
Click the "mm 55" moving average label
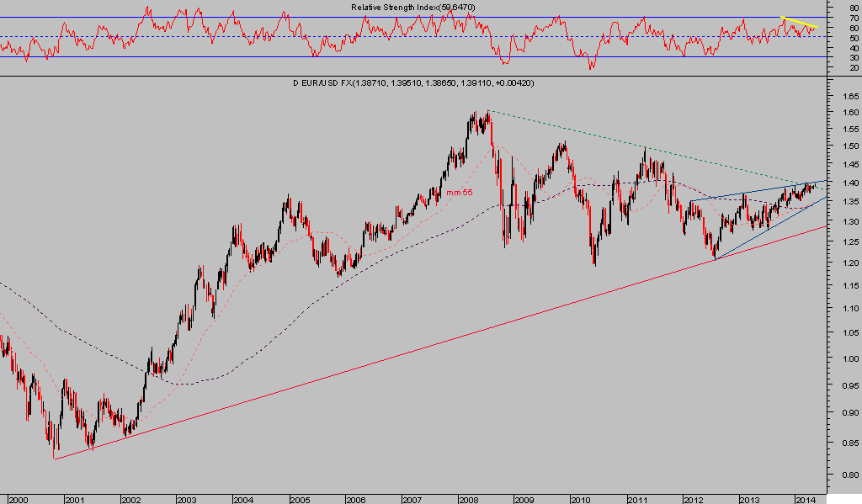[460, 193]
